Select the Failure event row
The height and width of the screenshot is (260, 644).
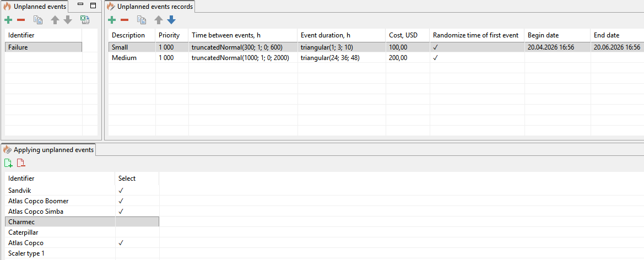click(44, 47)
